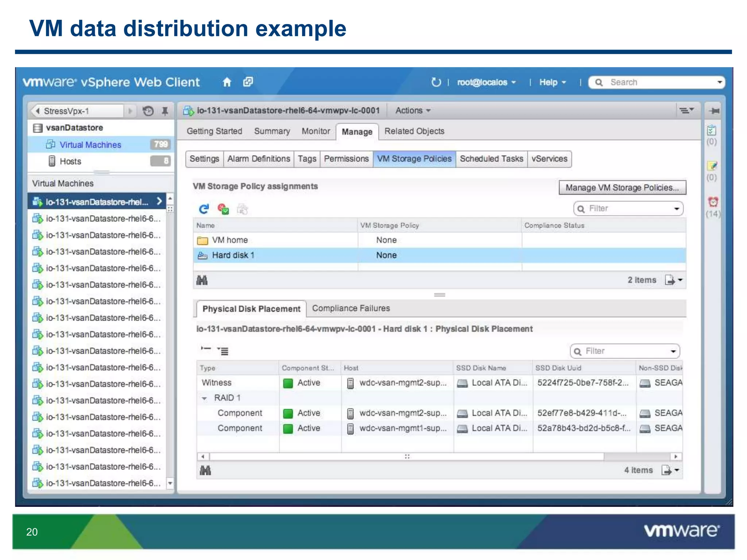
Task: Select the Hard disk 1 row
Action: pyautogui.click(x=439, y=255)
